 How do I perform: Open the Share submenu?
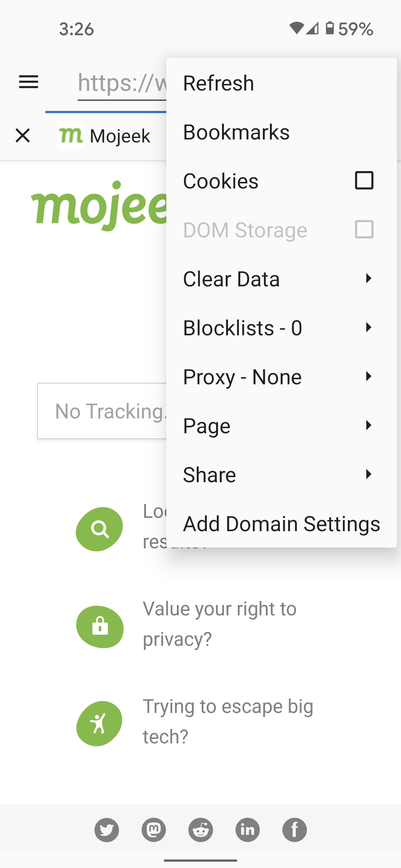pos(281,475)
